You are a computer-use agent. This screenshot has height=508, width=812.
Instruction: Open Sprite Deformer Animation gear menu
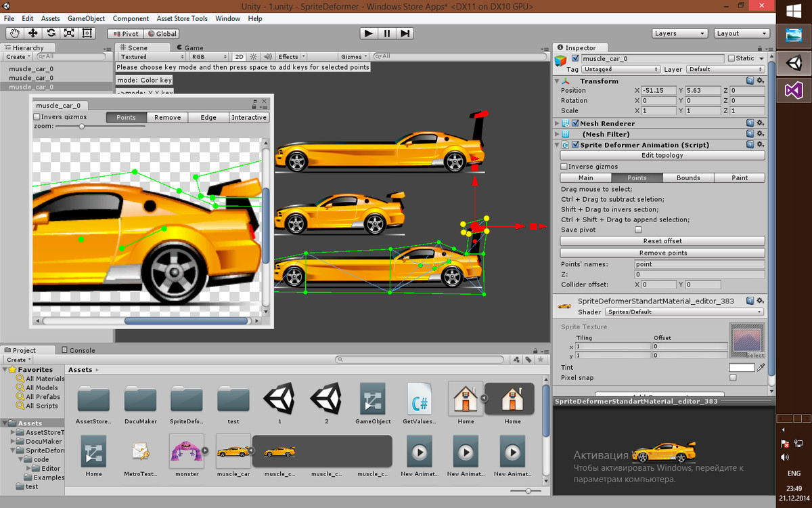coord(761,145)
